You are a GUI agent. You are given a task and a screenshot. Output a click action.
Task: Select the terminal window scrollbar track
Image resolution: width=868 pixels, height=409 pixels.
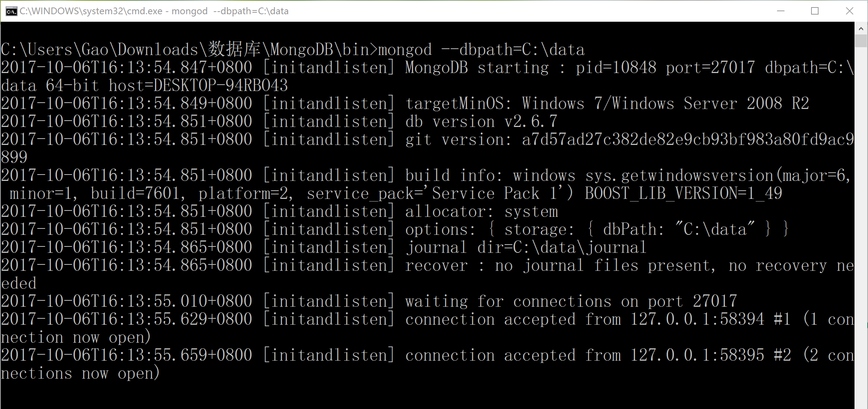(862, 221)
